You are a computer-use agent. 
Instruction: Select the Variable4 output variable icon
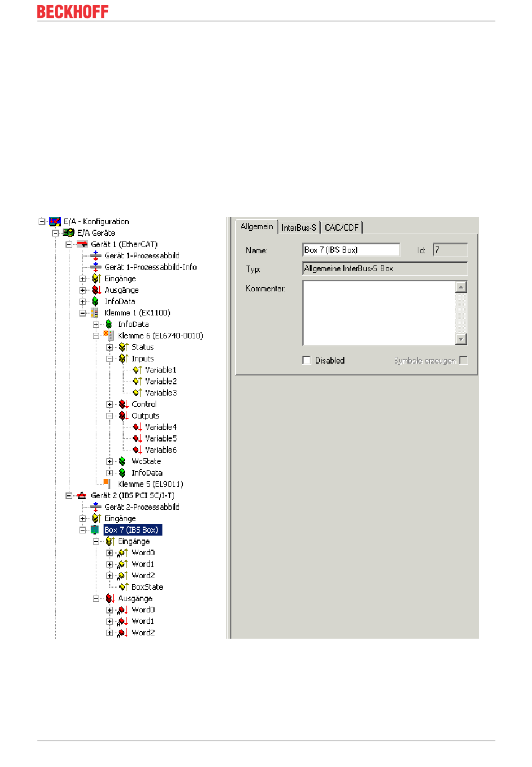[137, 427]
